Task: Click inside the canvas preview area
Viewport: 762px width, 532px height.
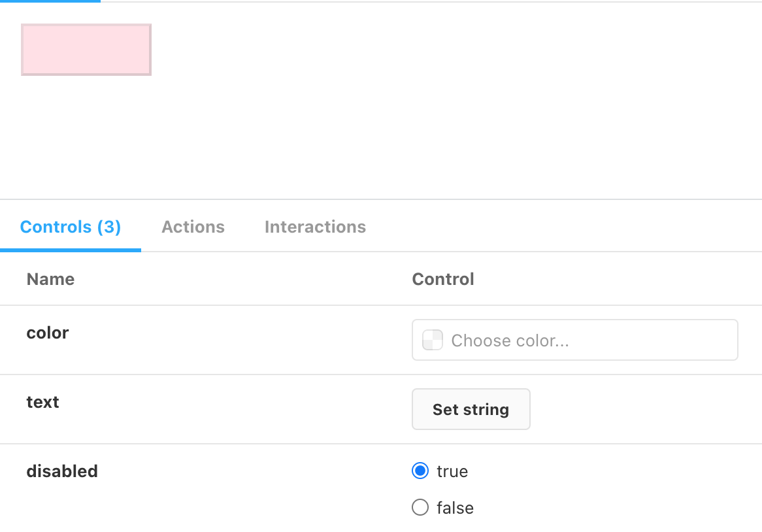Action: pos(392,131)
